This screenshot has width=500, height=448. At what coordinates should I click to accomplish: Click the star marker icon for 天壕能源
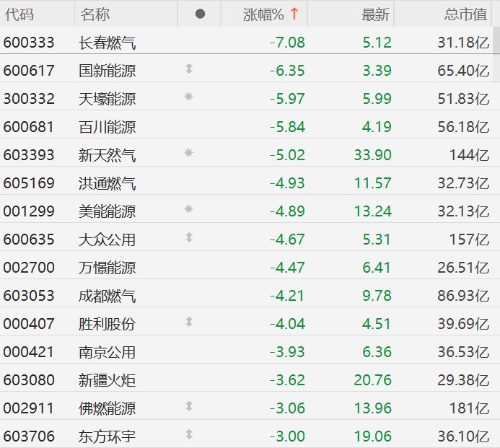tap(189, 96)
